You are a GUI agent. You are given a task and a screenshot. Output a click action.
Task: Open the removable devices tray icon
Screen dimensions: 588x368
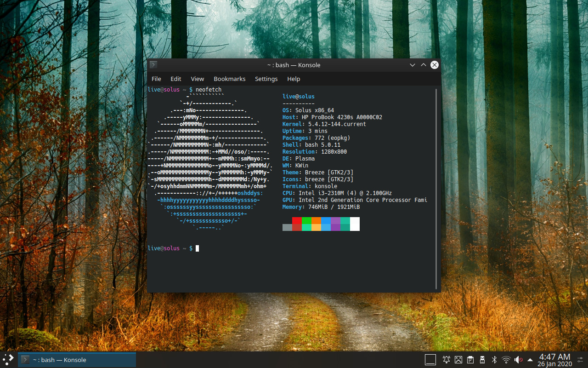tap(482, 359)
